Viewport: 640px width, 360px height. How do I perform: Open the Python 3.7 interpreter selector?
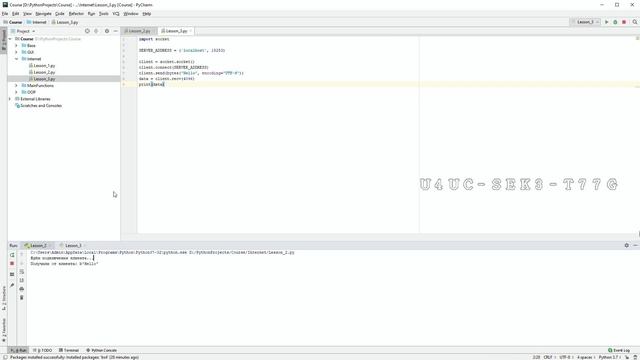pyautogui.click(x=609, y=357)
